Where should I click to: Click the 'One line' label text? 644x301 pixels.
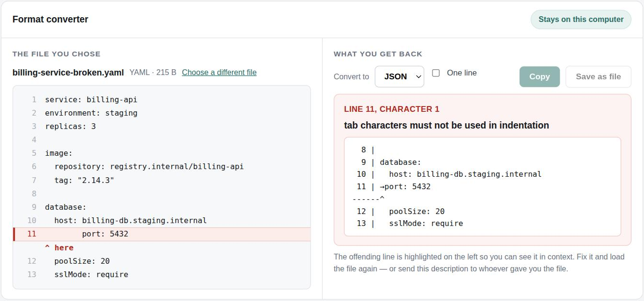pos(462,73)
